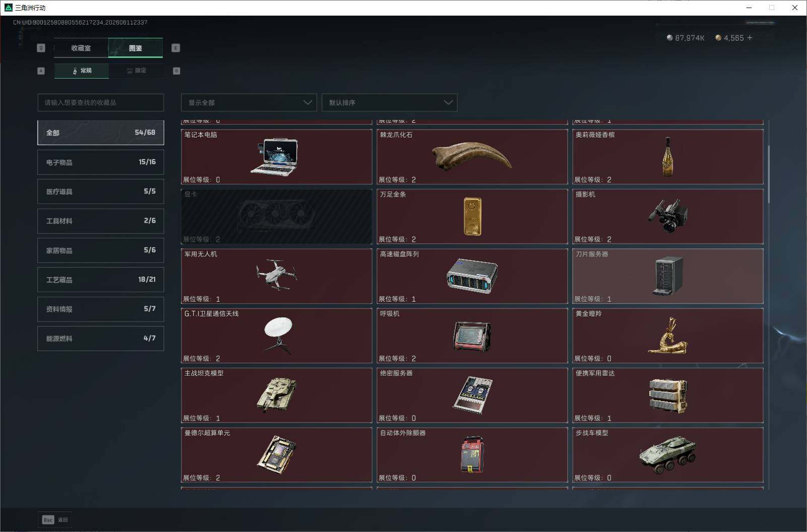807x532 pixels.
Task: Choose the 工具材料 category
Action: point(101,221)
